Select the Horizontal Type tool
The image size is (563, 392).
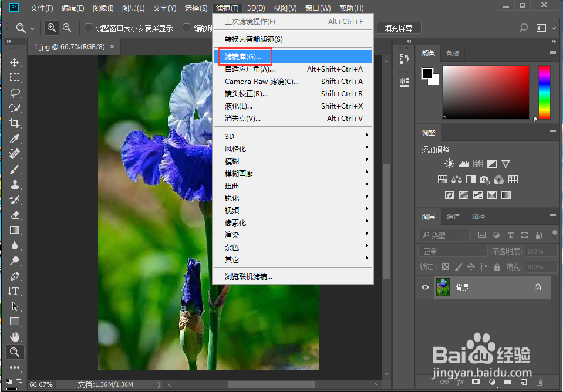(x=15, y=290)
